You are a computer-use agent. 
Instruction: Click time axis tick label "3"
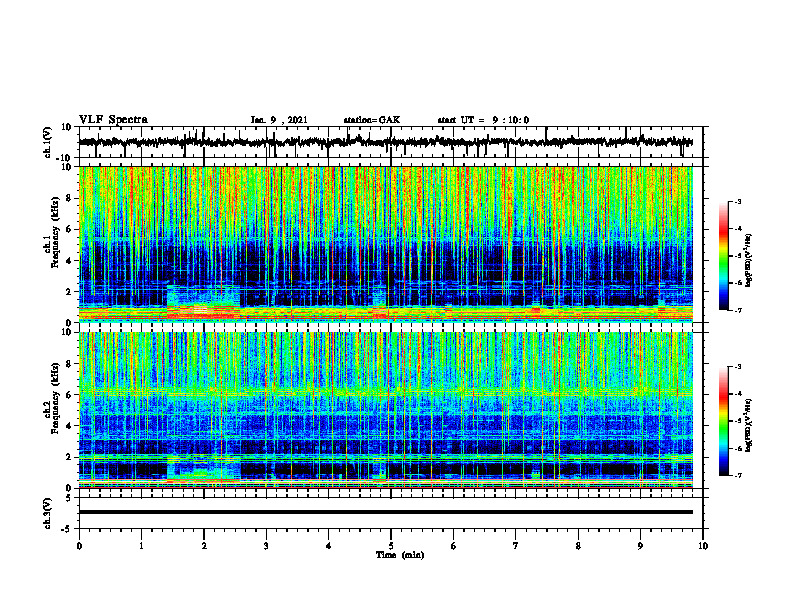pyautogui.click(x=266, y=546)
